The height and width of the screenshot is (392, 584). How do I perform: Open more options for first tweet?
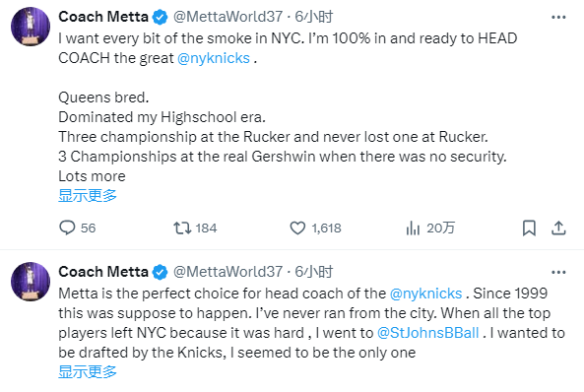tap(558, 17)
